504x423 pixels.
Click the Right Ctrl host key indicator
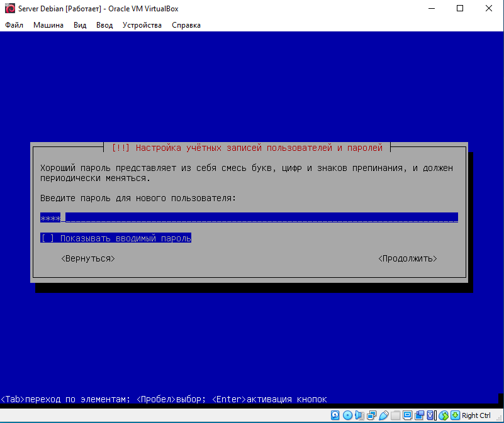(x=476, y=415)
